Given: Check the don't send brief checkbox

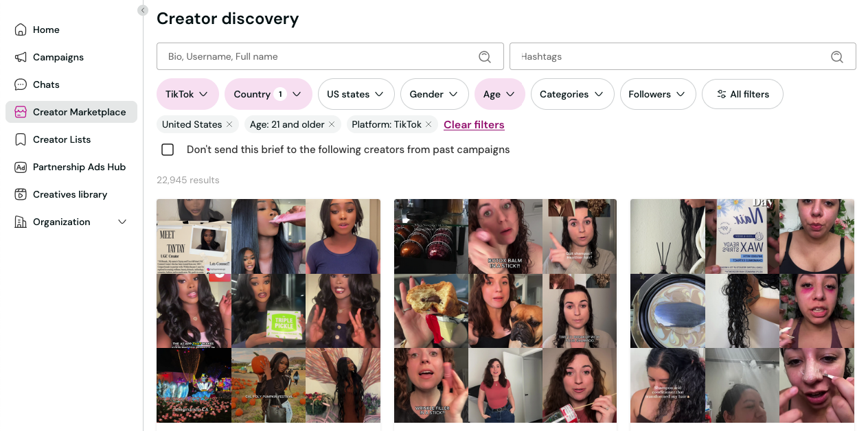Looking at the screenshot, I should [x=167, y=149].
